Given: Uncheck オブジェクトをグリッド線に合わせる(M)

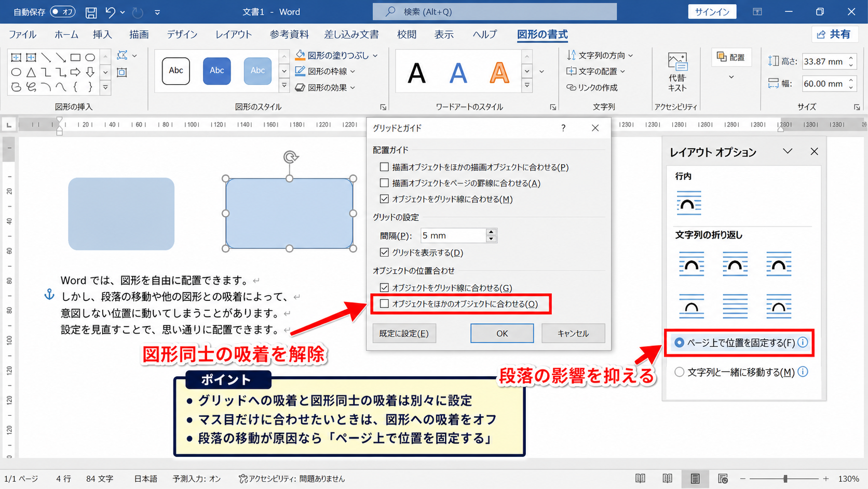Looking at the screenshot, I should pos(384,199).
